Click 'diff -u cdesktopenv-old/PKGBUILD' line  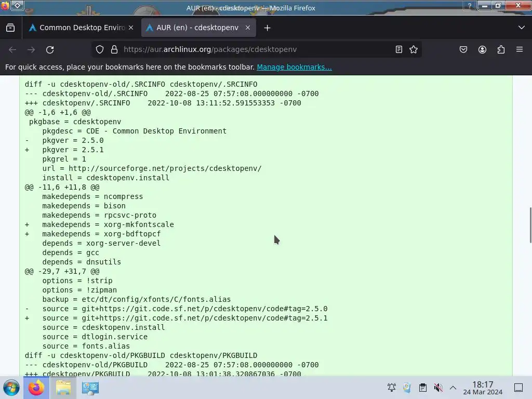(141, 355)
